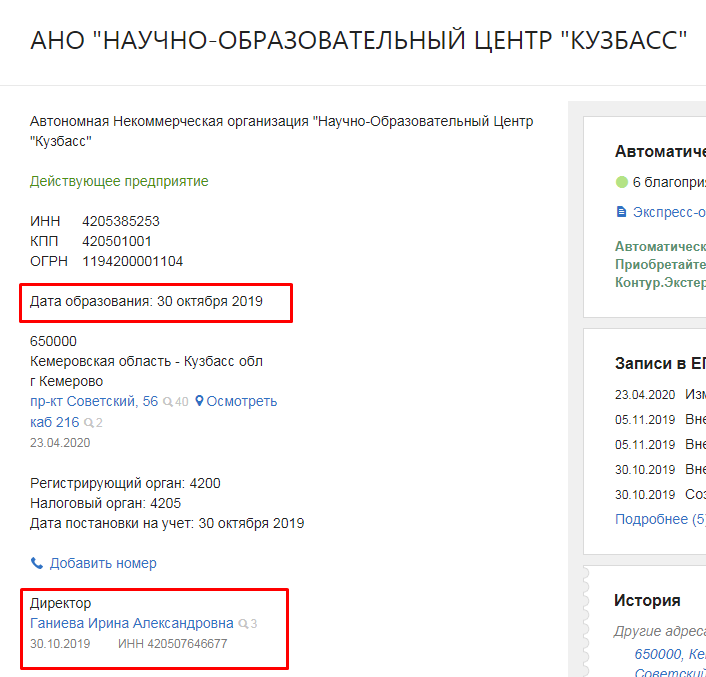Open address link пр-кт Советский, 56
This screenshot has width=706, height=677.
click(94, 402)
